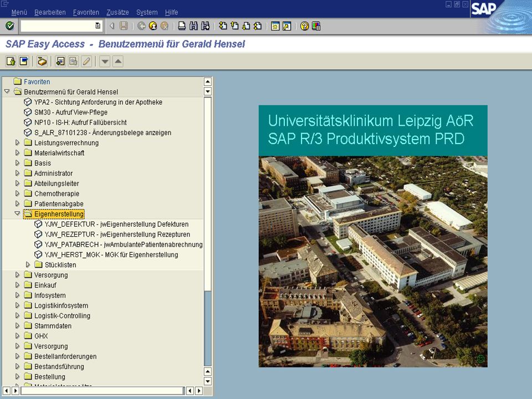This screenshot has height=399, width=532.
Task: Click the Add to Favorites icon
Action: click(60, 62)
